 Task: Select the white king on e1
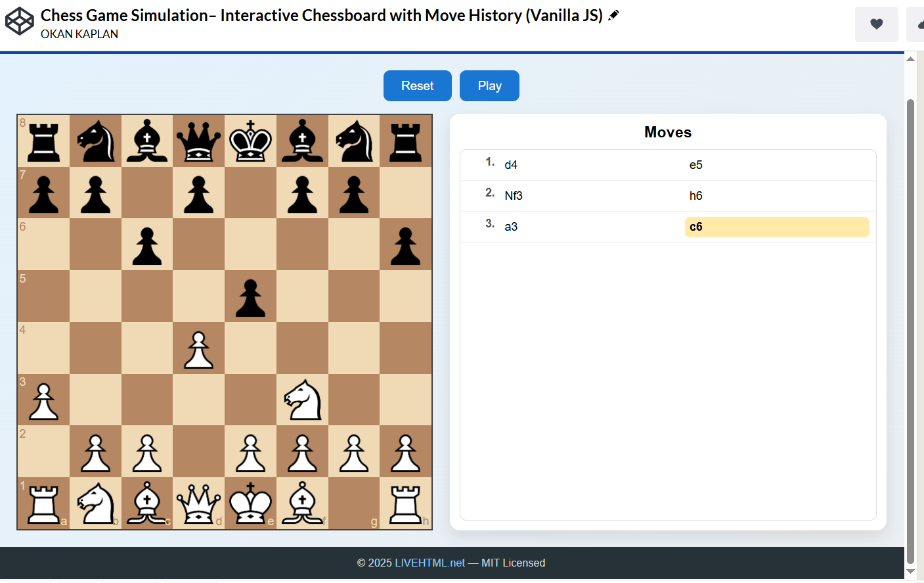coord(250,503)
